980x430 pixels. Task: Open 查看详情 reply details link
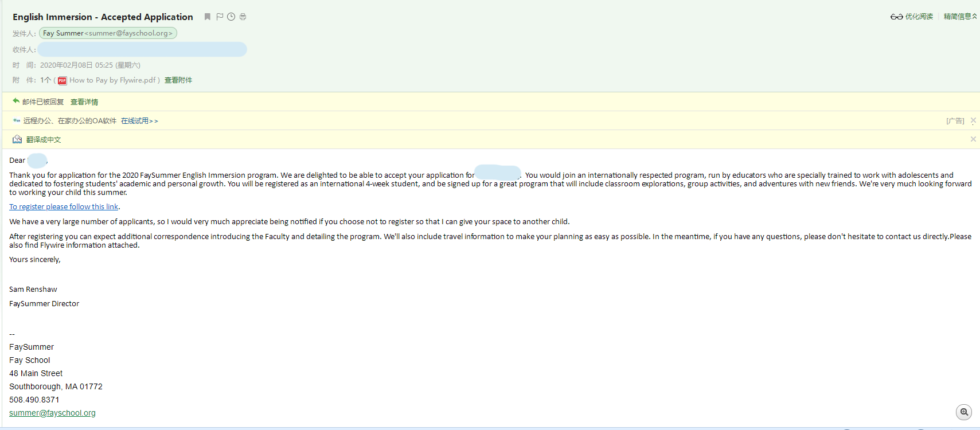pyautogui.click(x=84, y=102)
